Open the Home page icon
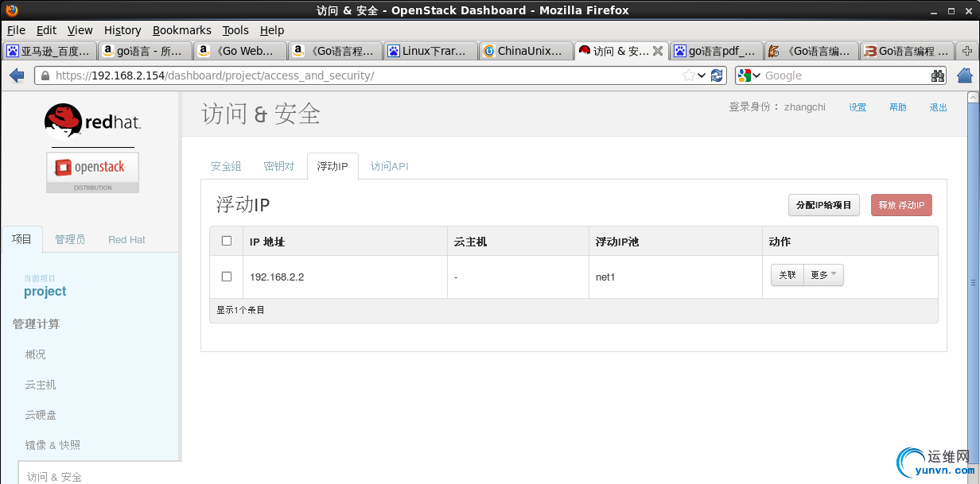The width and height of the screenshot is (980, 484). 965,76
